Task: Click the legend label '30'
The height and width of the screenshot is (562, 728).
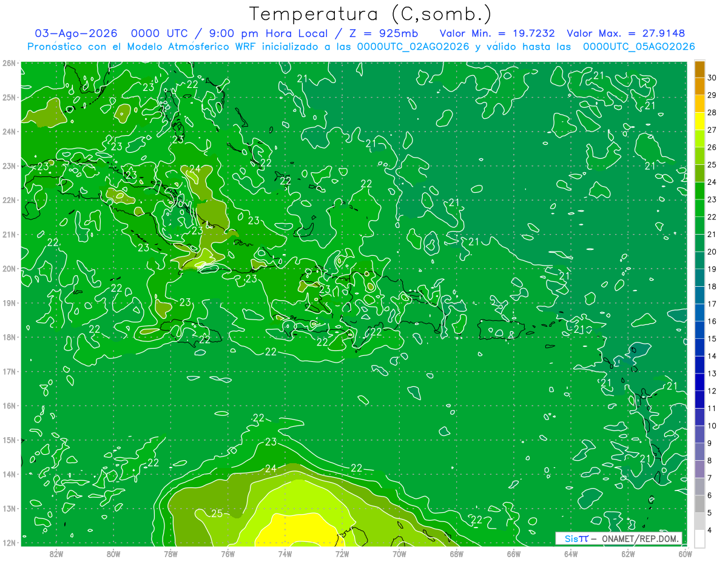Action: [712, 78]
